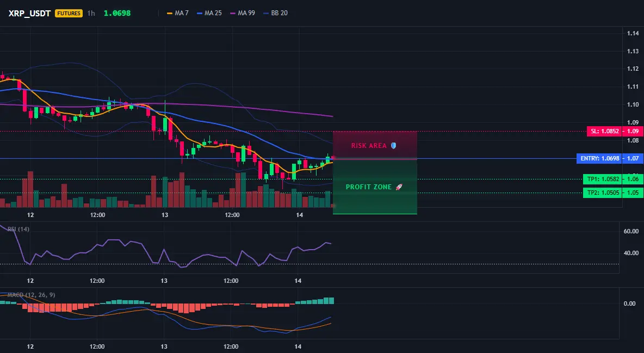Viewport: 644px width, 353px height.
Task: Toggle the MA 99 legend entry
Action: coord(243,13)
